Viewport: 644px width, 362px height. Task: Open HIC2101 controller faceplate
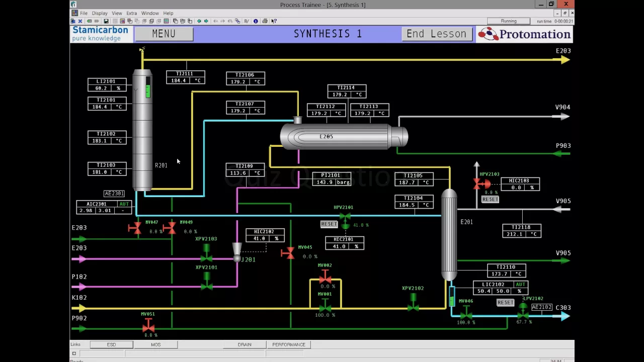(x=345, y=243)
